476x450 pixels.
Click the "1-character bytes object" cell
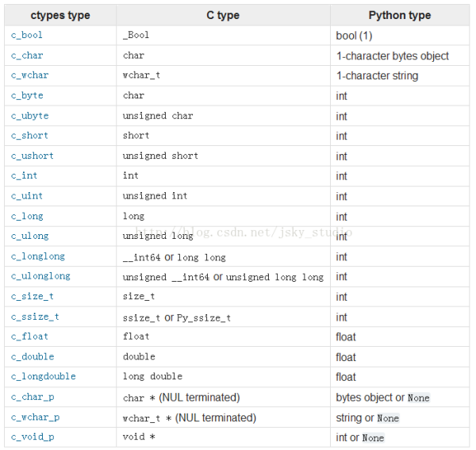point(392,56)
